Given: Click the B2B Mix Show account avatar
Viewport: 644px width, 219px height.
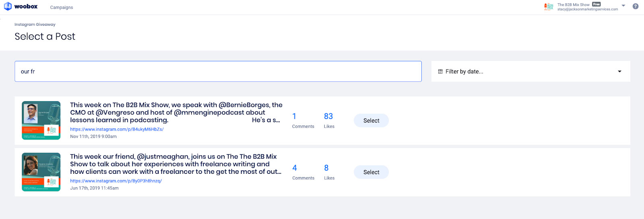Looking at the screenshot, I should pyautogui.click(x=548, y=6).
